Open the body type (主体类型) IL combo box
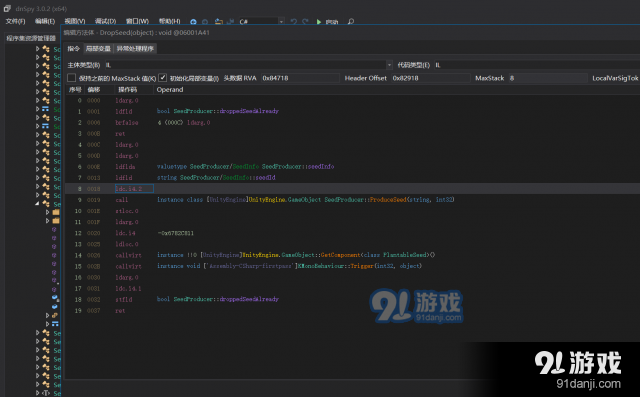640x397 pixels. (x=249, y=65)
